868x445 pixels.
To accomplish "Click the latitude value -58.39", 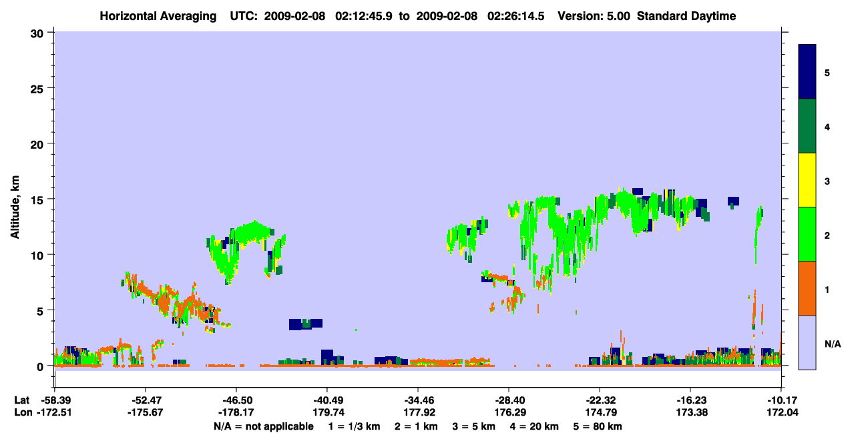I will point(54,400).
